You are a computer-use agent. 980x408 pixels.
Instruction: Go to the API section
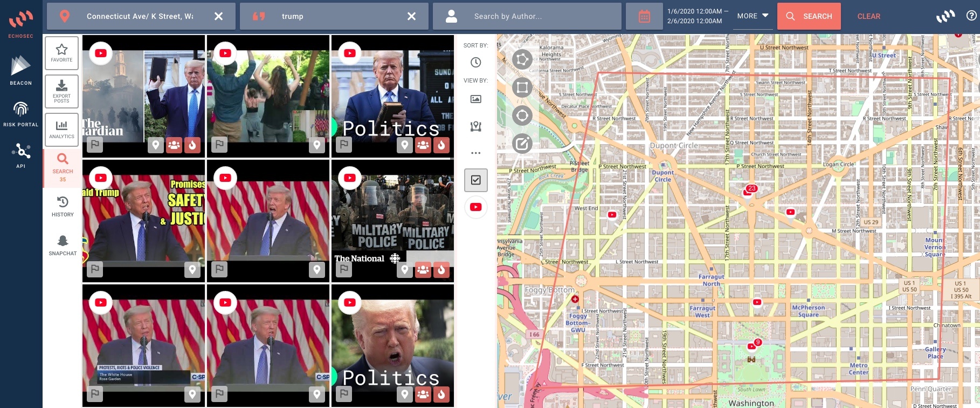tap(20, 155)
